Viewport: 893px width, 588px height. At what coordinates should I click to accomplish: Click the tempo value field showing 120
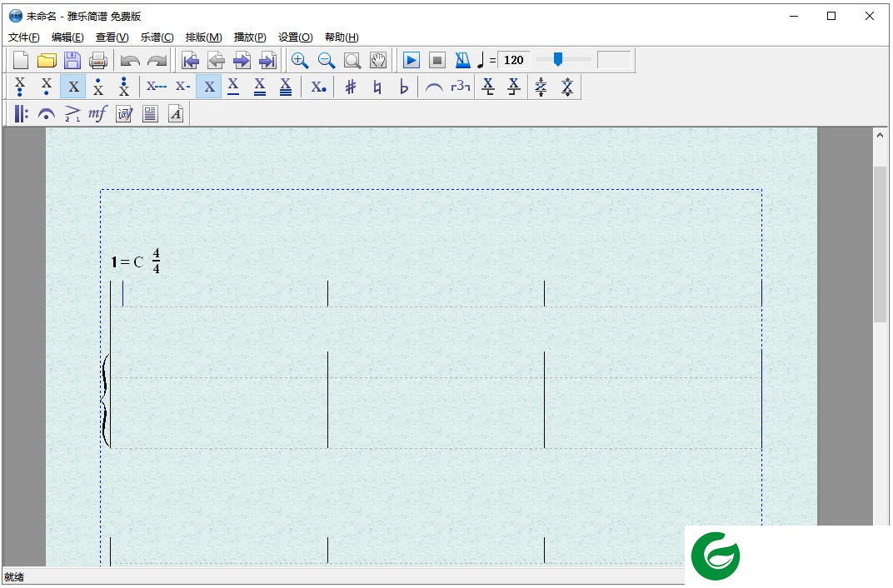514,60
